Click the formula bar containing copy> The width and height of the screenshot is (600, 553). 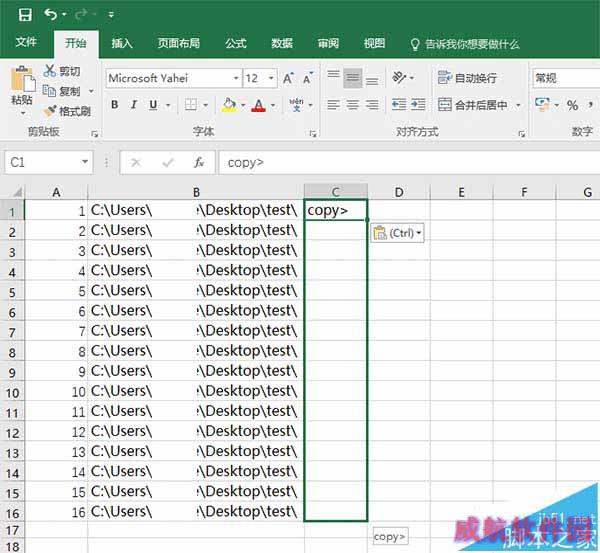pyautogui.click(x=409, y=163)
